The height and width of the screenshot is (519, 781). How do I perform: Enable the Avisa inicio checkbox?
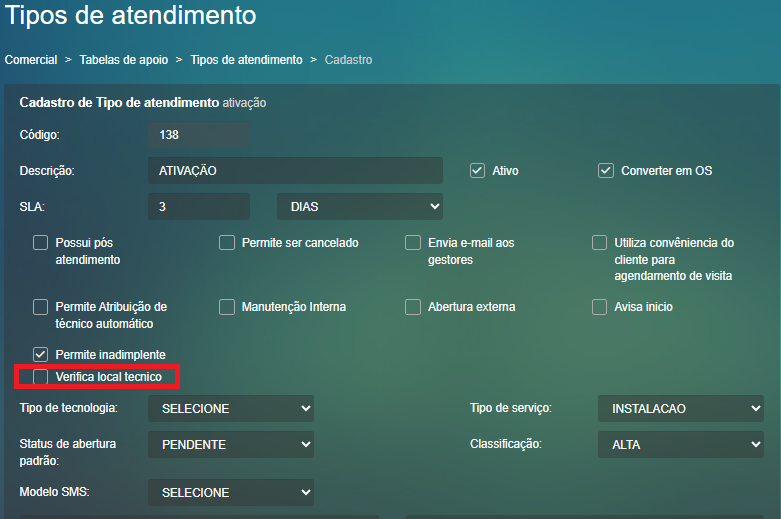pyautogui.click(x=599, y=307)
